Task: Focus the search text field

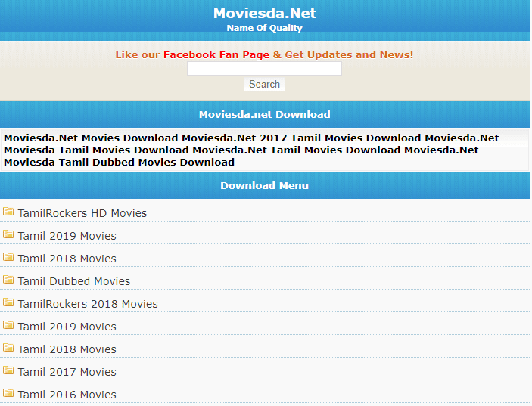Action: tap(264, 69)
